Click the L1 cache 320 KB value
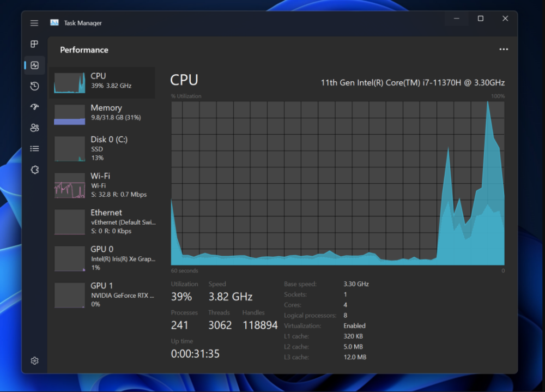Image resolution: width=545 pixels, height=392 pixels. coord(353,336)
